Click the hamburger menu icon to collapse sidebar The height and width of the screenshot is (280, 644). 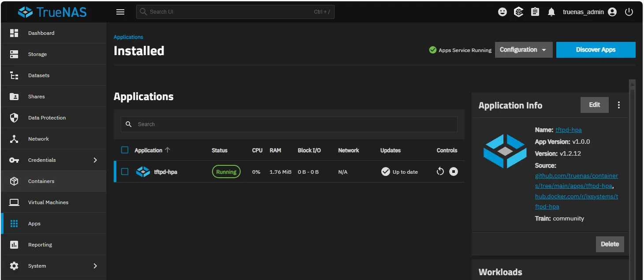120,12
